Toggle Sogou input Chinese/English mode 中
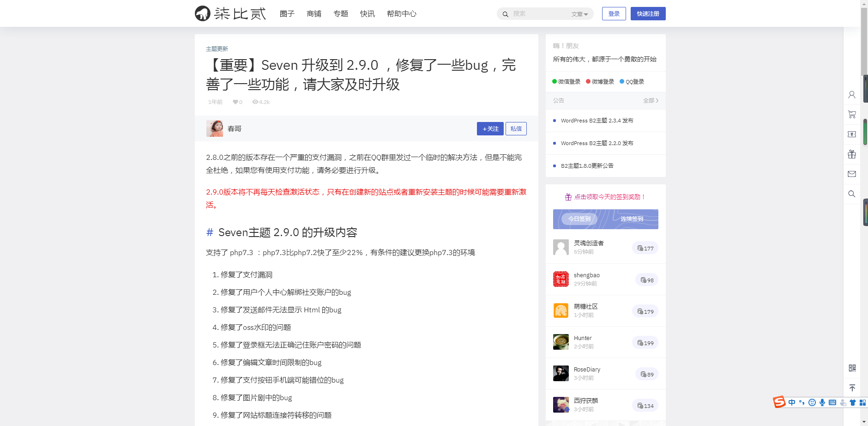Screen dimensions: 868x426 click(x=792, y=402)
